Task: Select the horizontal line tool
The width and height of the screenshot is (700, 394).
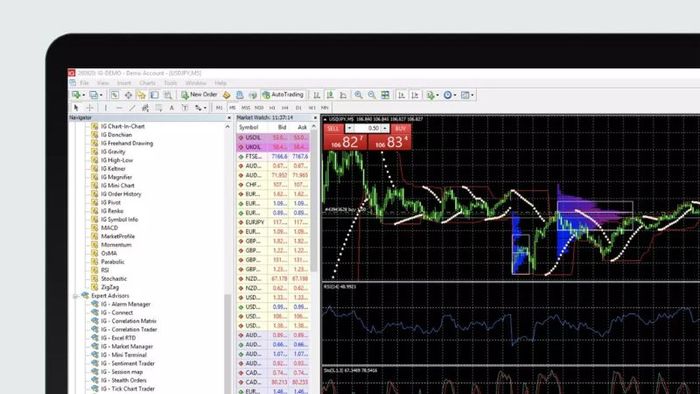Action: tap(119, 108)
